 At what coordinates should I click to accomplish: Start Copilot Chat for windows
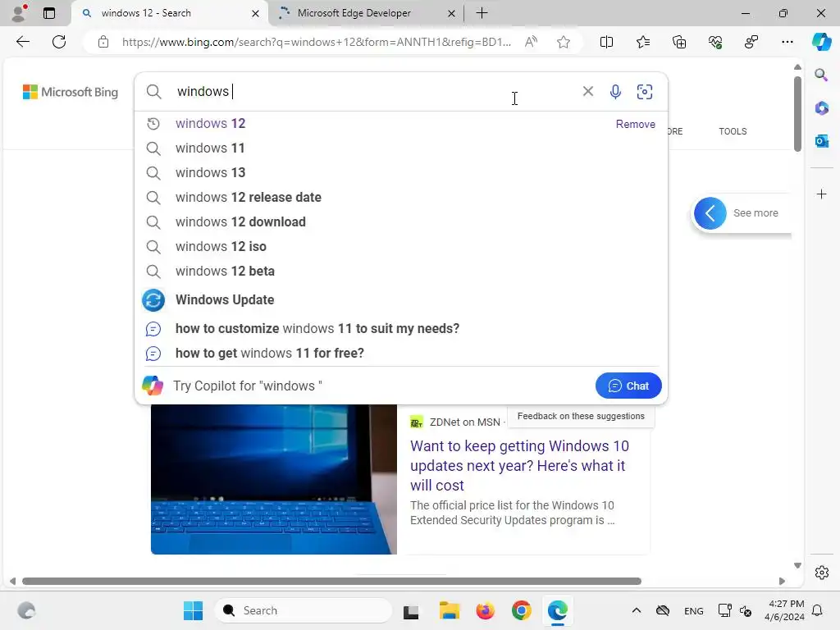pyautogui.click(x=628, y=386)
